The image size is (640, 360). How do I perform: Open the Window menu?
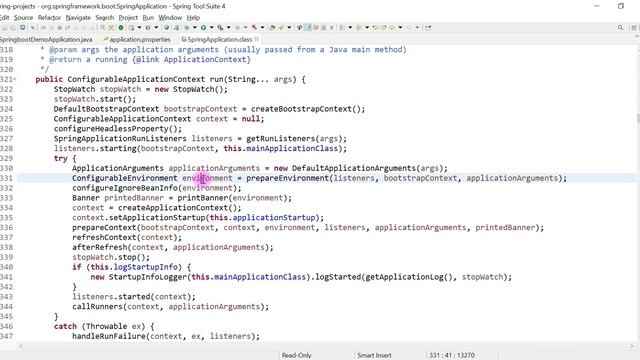point(170,18)
